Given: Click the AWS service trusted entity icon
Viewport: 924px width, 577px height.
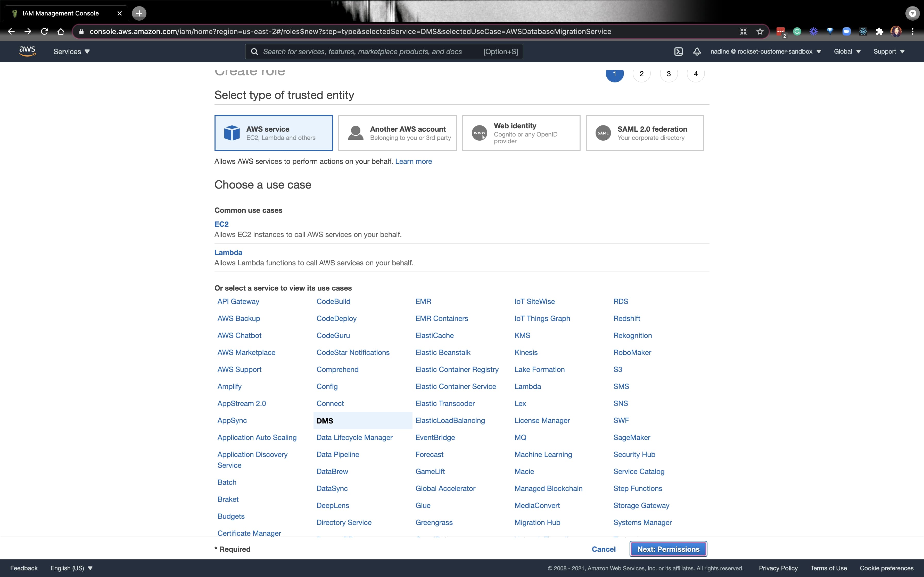Looking at the screenshot, I should pyautogui.click(x=234, y=133).
